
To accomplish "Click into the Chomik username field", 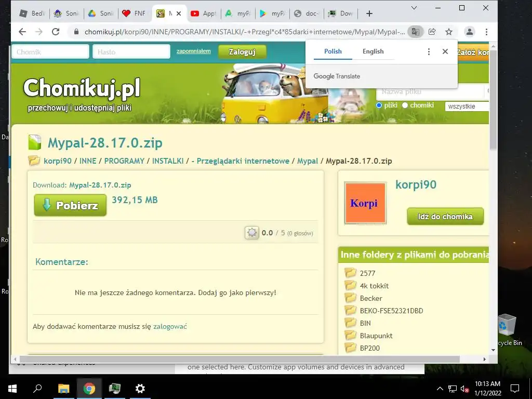I will pos(50,52).
